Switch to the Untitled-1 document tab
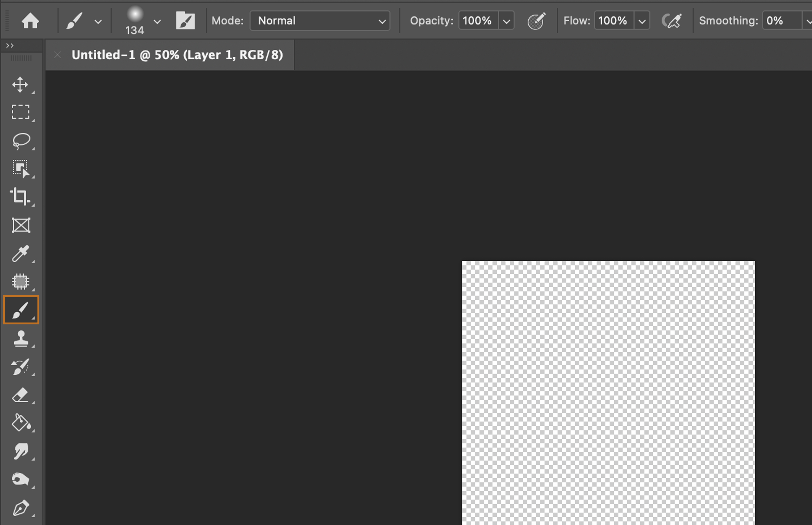This screenshot has width=812, height=525. tap(177, 55)
